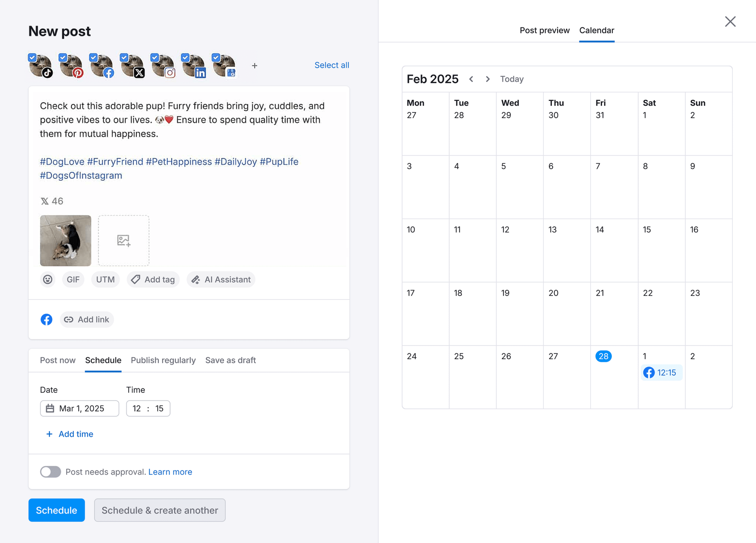
Task: Click Add tag button
Action: (153, 280)
